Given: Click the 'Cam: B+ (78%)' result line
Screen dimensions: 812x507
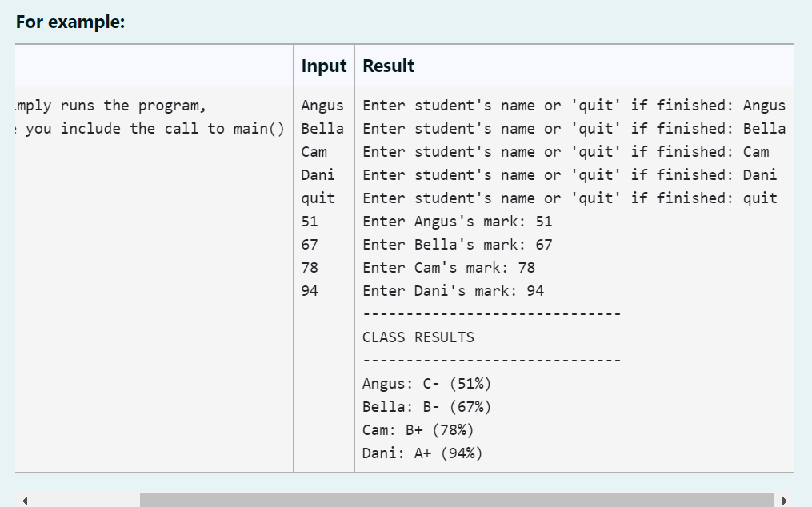Looking at the screenshot, I should click(418, 430).
